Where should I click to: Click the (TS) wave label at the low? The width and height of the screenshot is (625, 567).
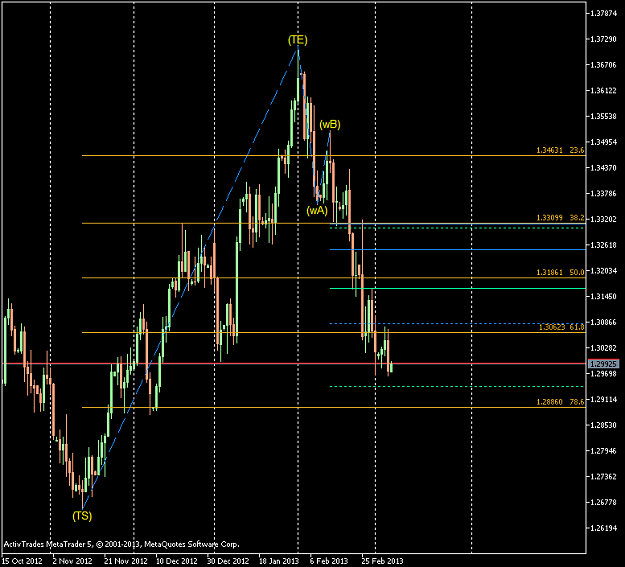point(82,516)
